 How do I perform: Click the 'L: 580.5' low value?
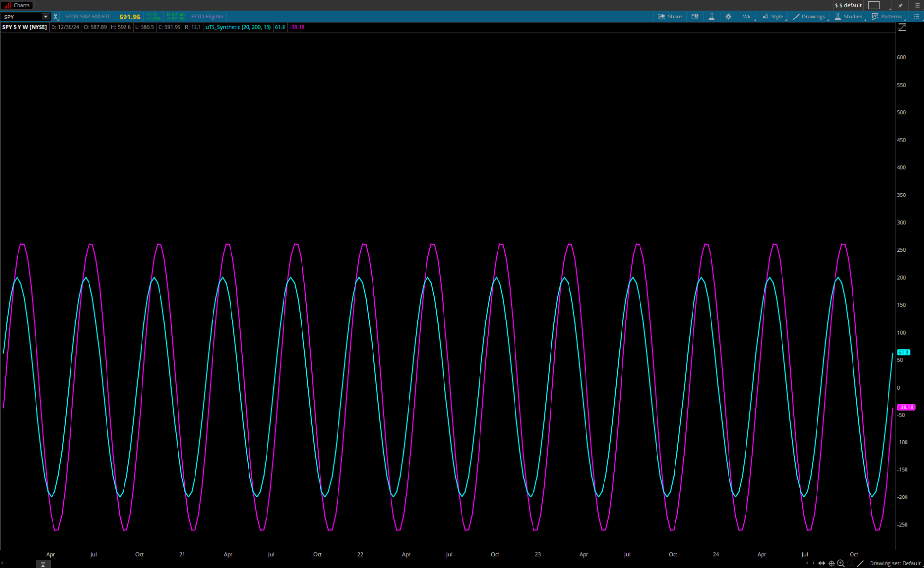[x=144, y=27]
